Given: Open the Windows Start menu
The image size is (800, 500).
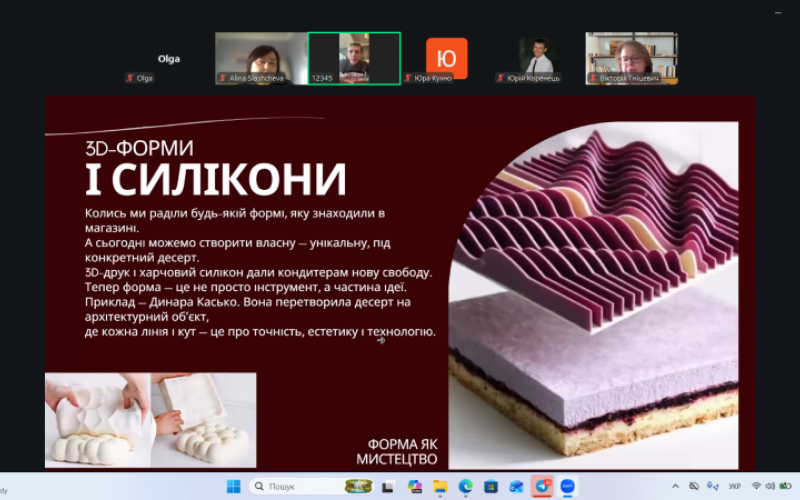Looking at the screenshot, I should [x=233, y=487].
